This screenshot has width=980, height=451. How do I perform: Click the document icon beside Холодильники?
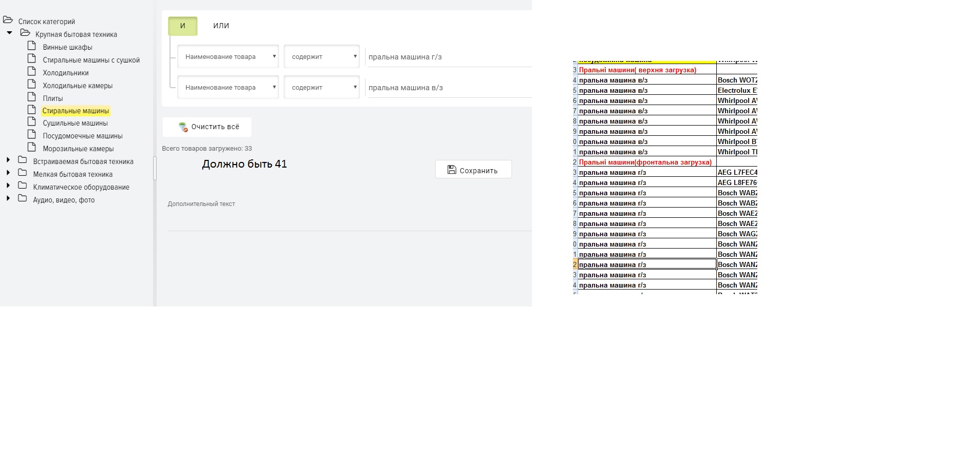(32, 71)
